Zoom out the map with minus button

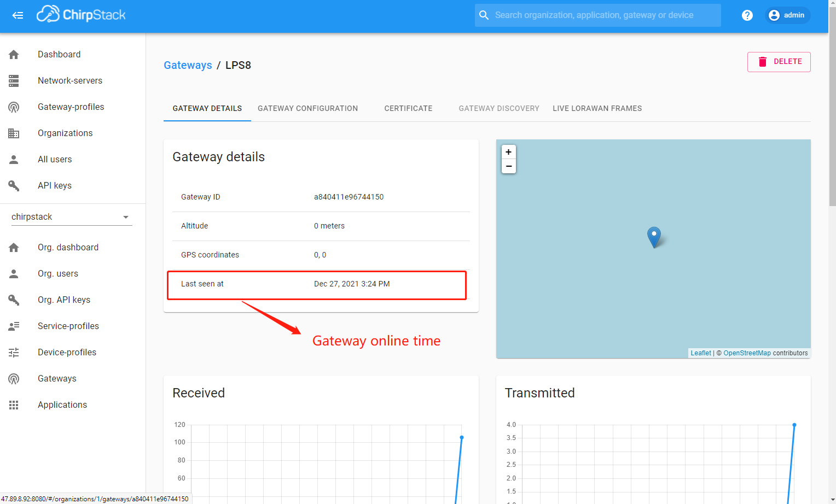509,166
